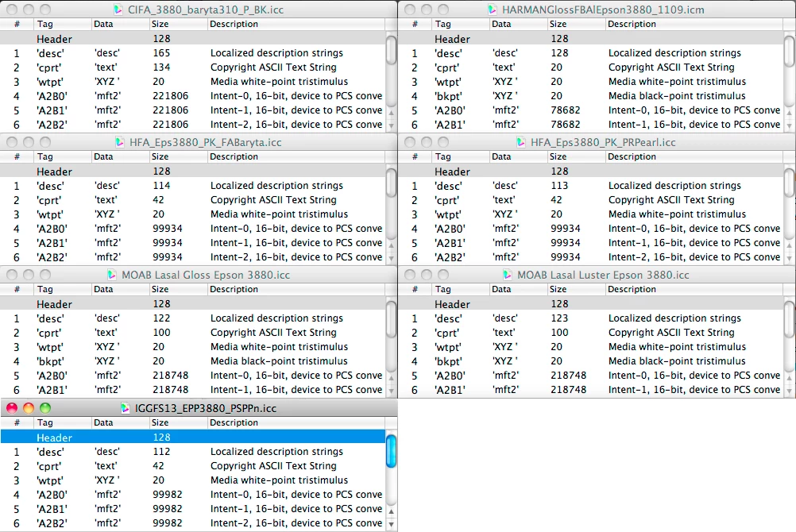Image resolution: width=796 pixels, height=532 pixels.
Task: Select Header row in IGGFS13 window
Action: pos(193,437)
